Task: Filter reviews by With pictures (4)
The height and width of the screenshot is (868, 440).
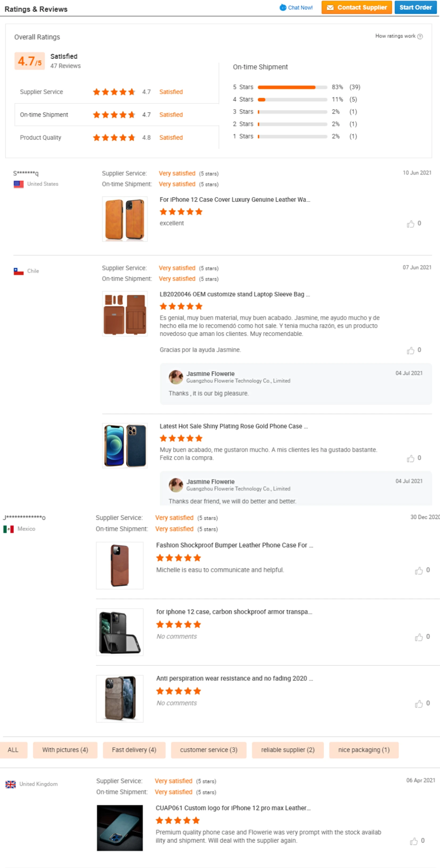Action: click(65, 750)
